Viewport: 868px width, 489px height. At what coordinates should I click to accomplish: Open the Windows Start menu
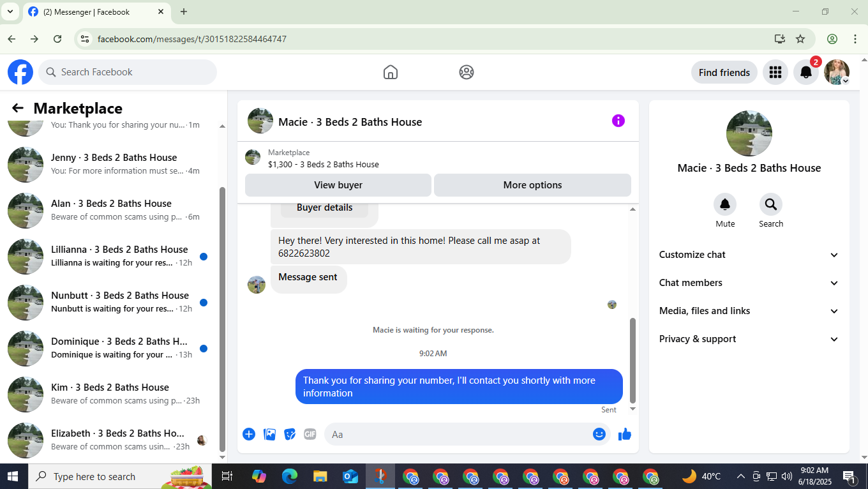click(x=13, y=476)
